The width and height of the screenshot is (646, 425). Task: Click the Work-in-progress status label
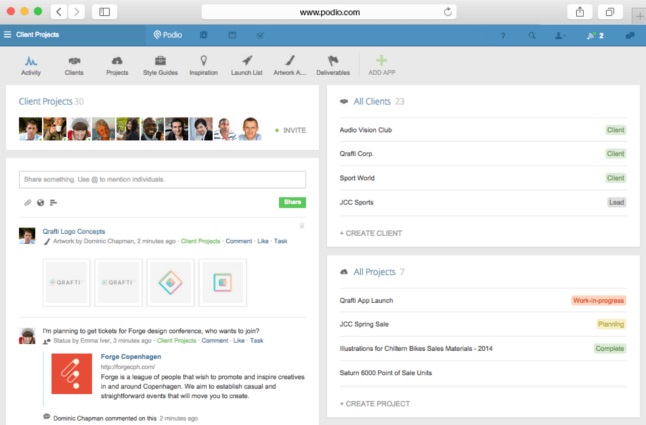tap(598, 300)
